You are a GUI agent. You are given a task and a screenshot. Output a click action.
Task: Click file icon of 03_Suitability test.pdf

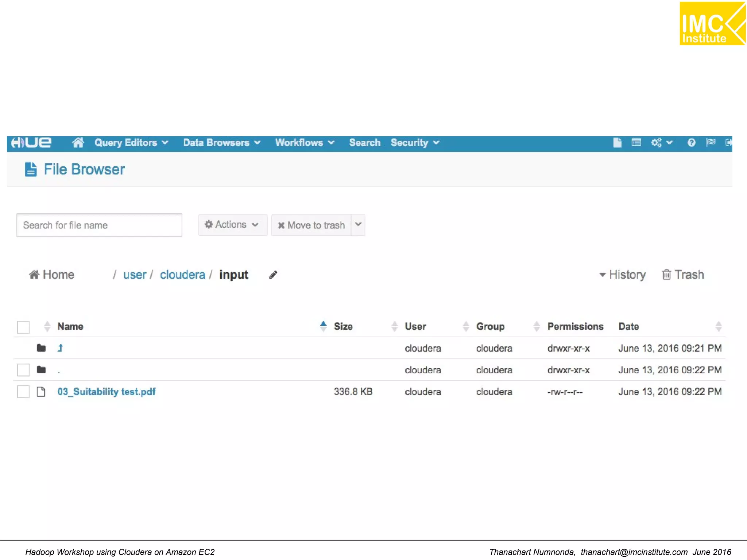(41, 392)
